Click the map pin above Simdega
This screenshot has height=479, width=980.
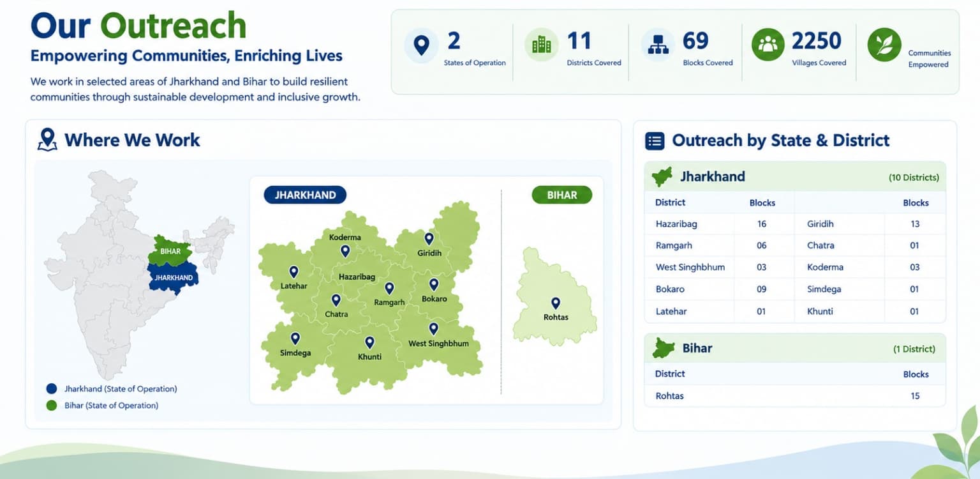pyautogui.click(x=295, y=338)
